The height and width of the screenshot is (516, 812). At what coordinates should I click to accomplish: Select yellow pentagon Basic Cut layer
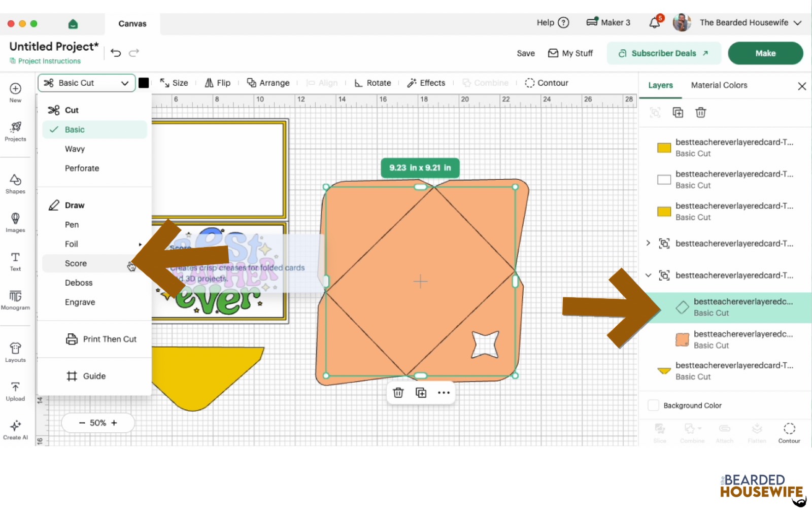click(x=725, y=371)
